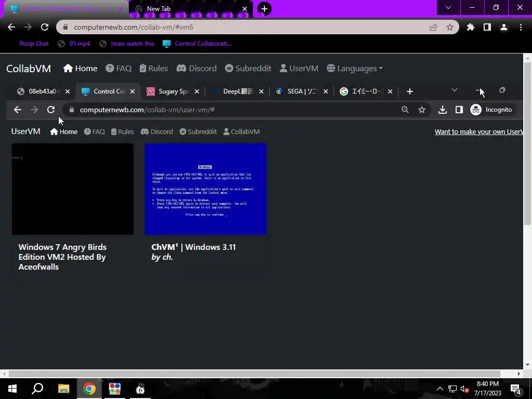The height and width of the screenshot is (399, 532).
Task: Open the Extensions puzzle icon
Action: click(x=471, y=27)
